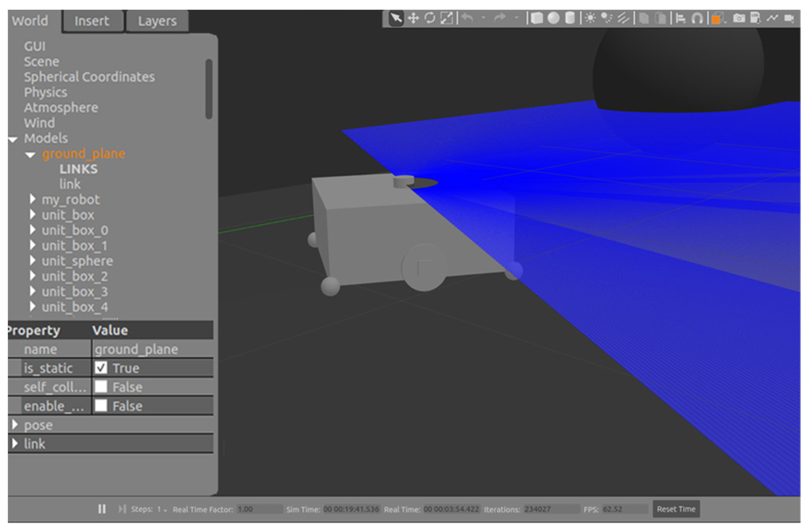This screenshot has width=807, height=532.
Task: Click the Reset Time button
Action: 676,509
